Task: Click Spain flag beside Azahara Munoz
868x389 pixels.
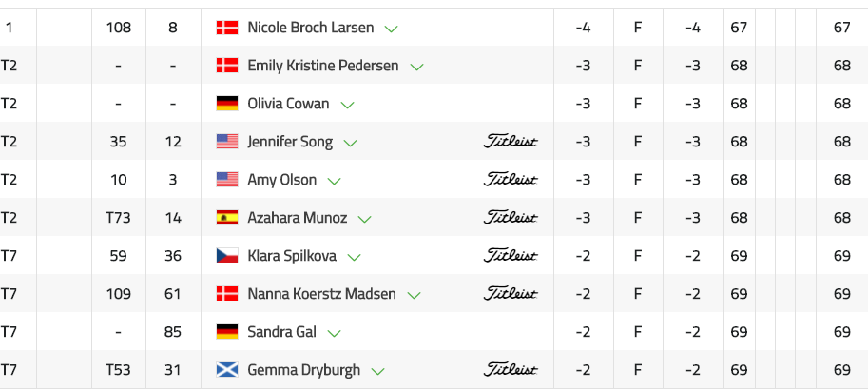Action: click(227, 217)
